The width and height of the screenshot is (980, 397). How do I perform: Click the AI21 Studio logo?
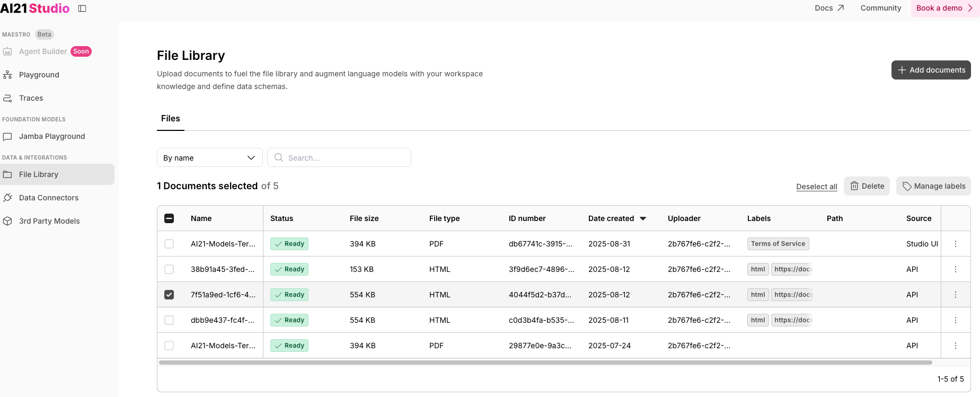35,8
